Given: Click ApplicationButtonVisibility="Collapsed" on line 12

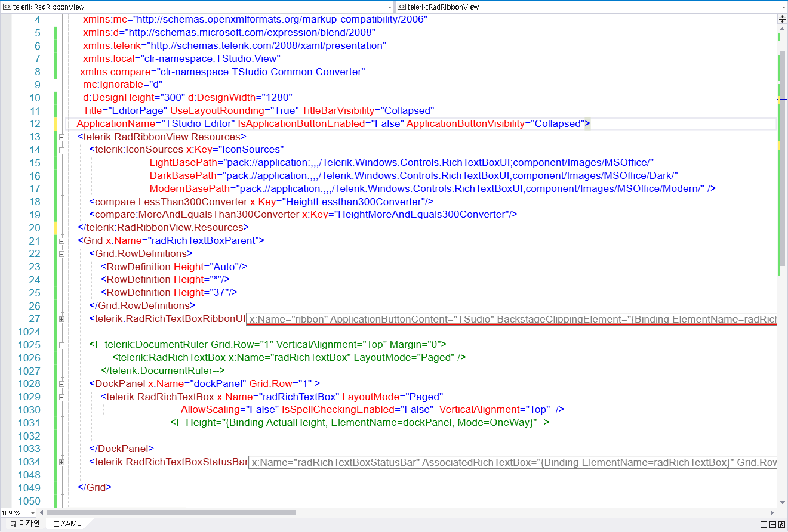Looking at the screenshot, I should click(x=495, y=124).
